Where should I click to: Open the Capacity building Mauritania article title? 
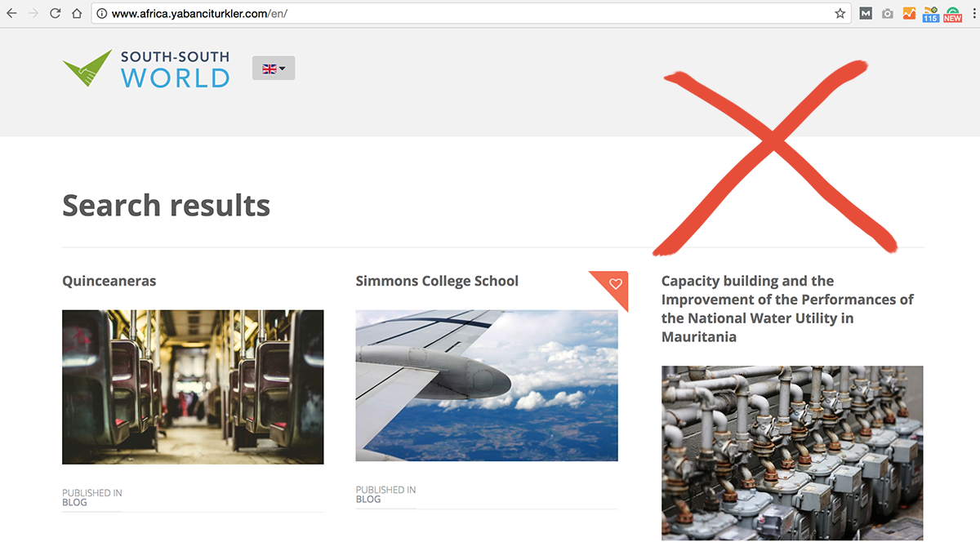(x=787, y=309)
